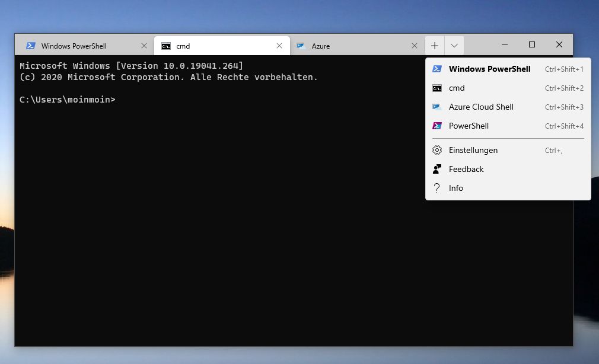
Task: Click the Microsoft Corporation copyright line
Action: pyautogui.click(x=168, y=77)
